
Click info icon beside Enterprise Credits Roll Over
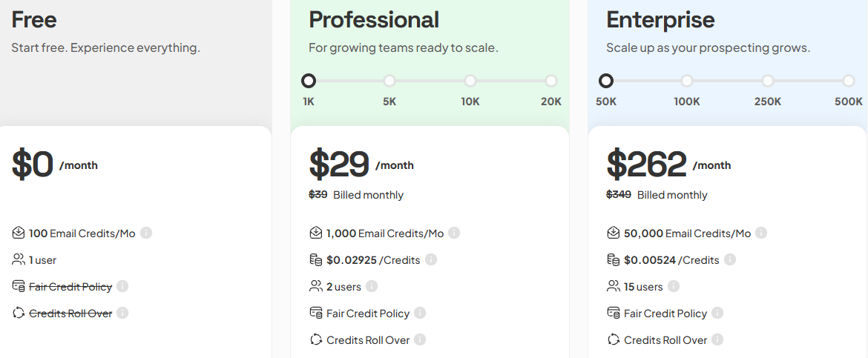(x=717, y=339)
